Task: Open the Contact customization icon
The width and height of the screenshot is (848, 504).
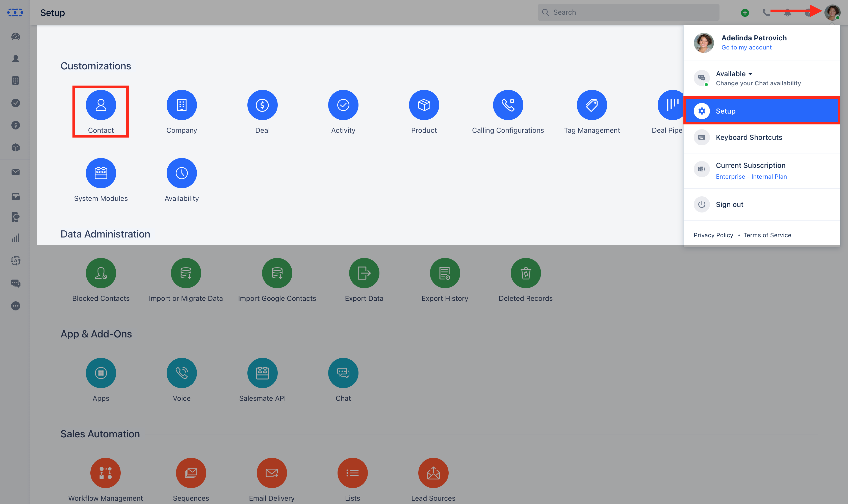Action: click(x=100, y=105)
